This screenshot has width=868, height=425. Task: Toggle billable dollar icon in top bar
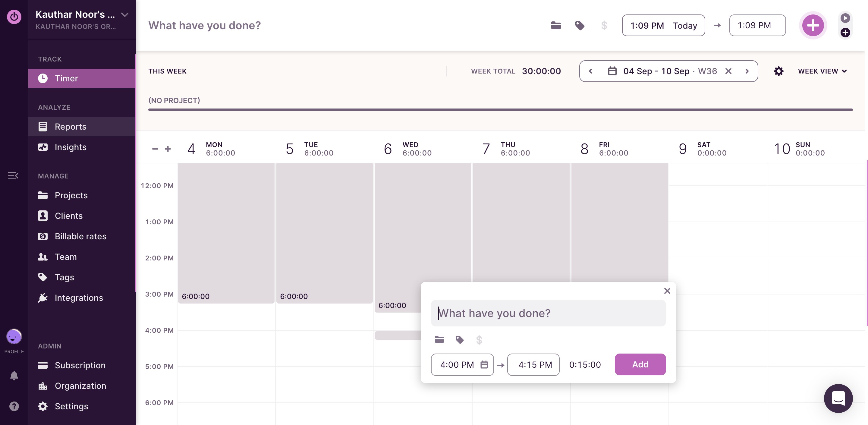604,26
